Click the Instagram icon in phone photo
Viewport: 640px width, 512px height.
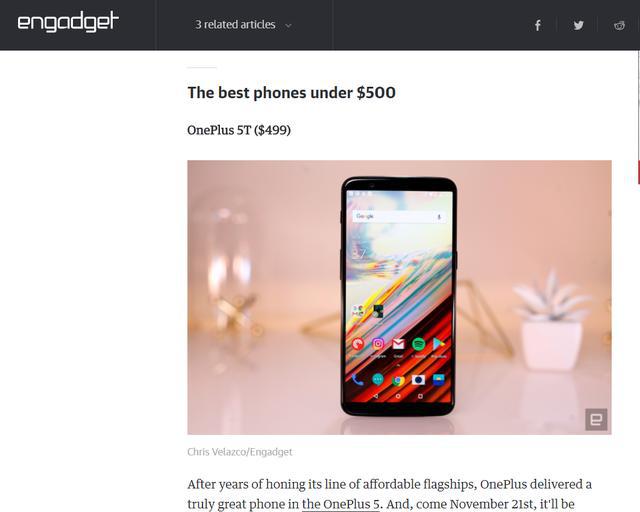coord(378,344)
